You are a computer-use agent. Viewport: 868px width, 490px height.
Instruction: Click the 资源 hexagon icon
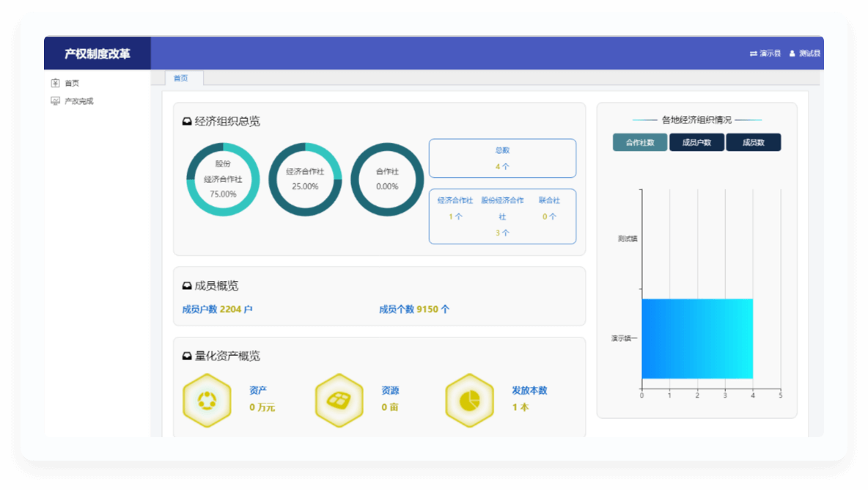(339, 401)
